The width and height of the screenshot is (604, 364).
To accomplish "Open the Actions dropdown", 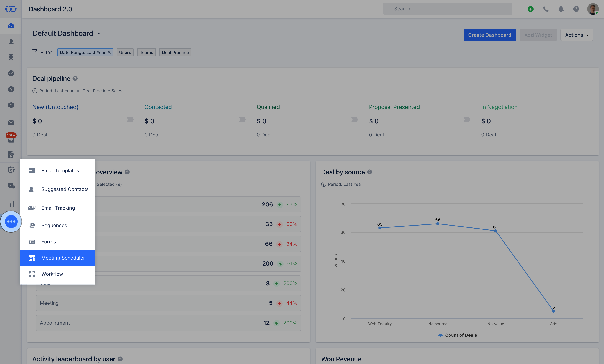I will pos(576,35).
